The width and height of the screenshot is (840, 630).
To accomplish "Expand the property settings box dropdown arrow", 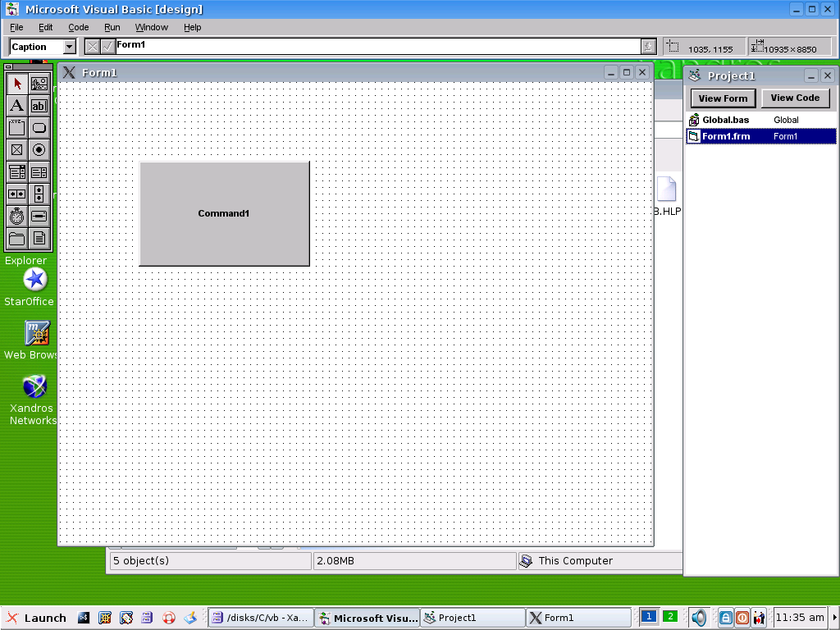I will click(648, 47).
